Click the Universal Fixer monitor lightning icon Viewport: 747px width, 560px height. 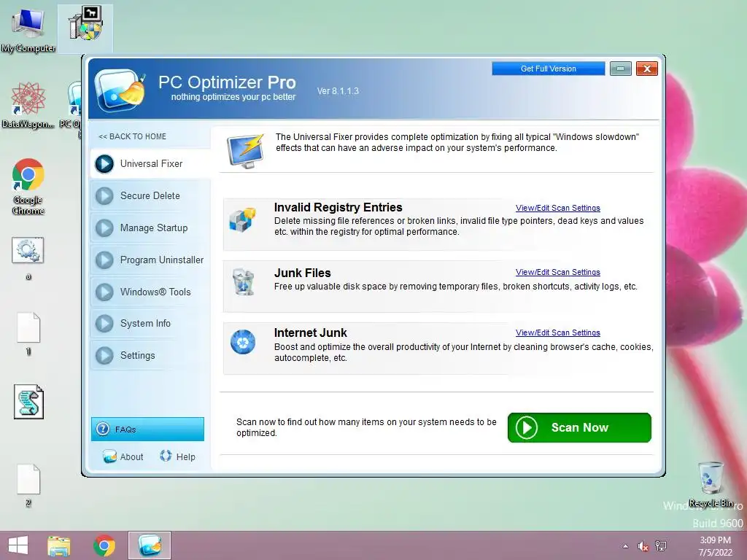pos(245,150)
